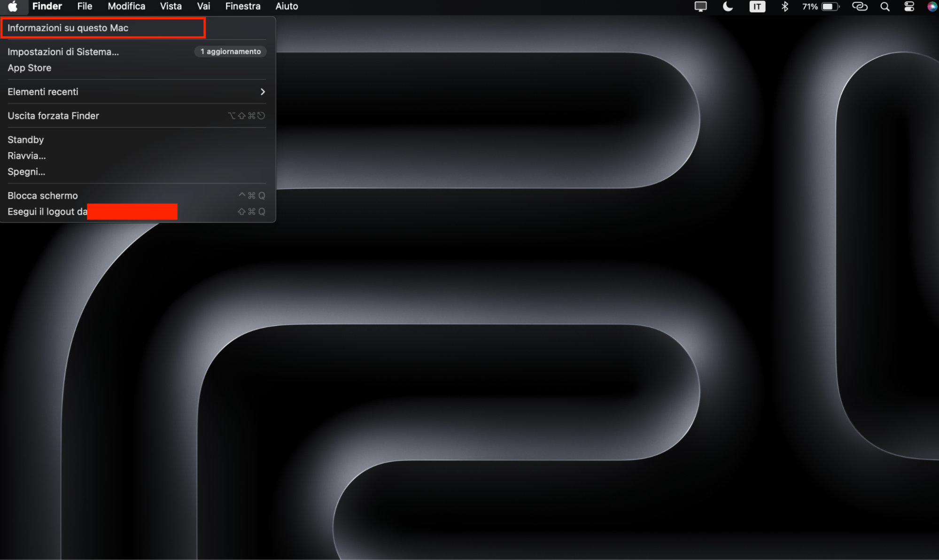The width and height of the screenshot is (939, 560).
Task: Activate Siri from the menu bar
Action: coord(931,6)
